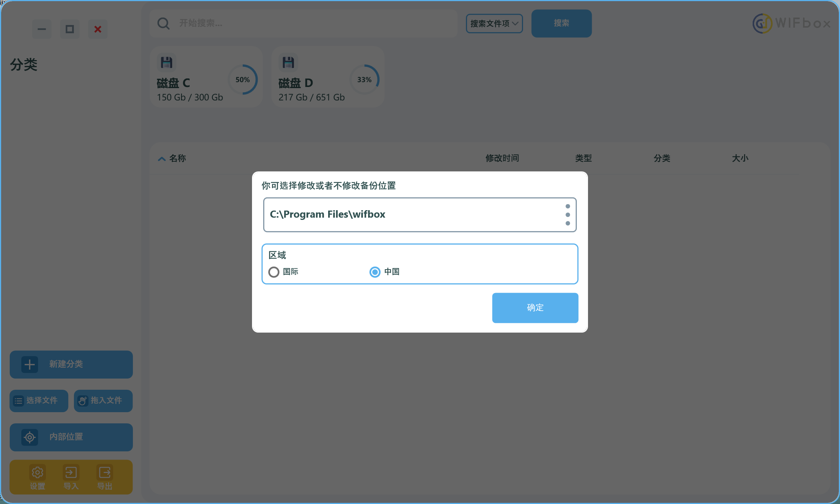Click the 大小 column header
This screenshot has width=840, height=504.
tap(740, 158)
